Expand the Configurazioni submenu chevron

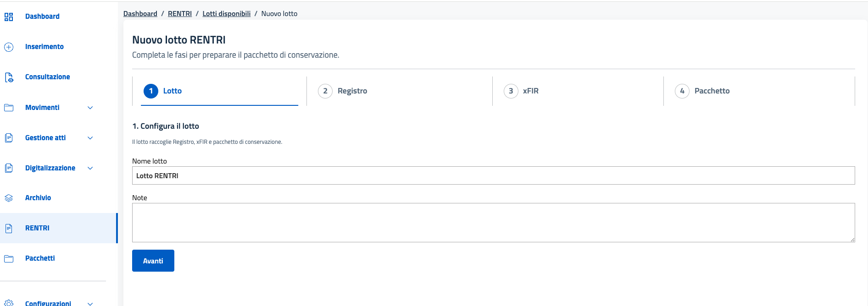coord(90,303)
